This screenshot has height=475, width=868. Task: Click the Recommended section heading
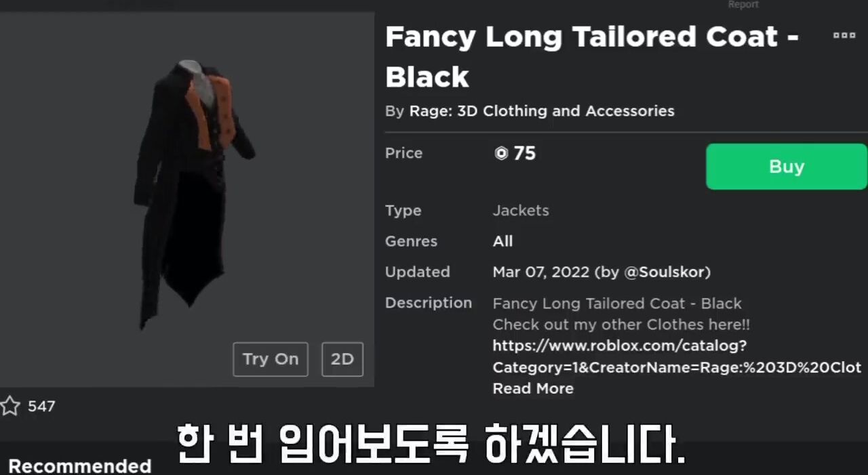coord(80,466)
